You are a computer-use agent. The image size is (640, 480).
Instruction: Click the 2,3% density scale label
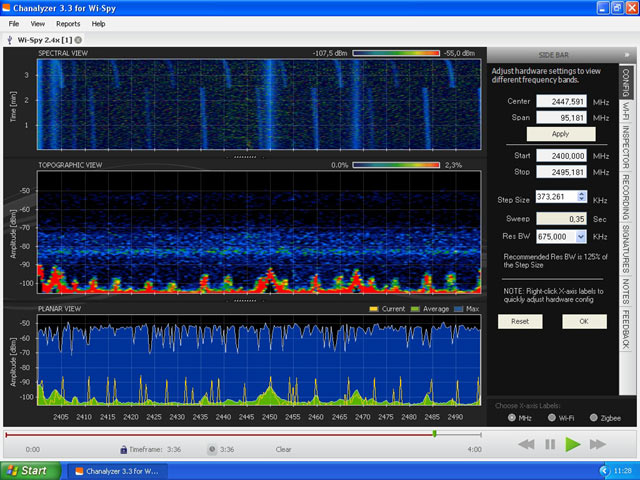pos(453,165)
